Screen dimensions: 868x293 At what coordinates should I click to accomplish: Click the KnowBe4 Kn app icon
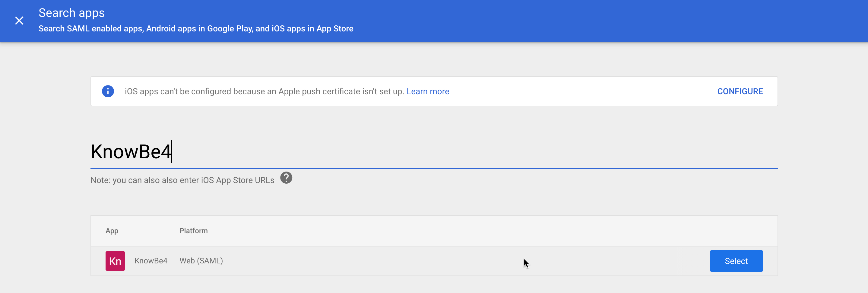115,261
